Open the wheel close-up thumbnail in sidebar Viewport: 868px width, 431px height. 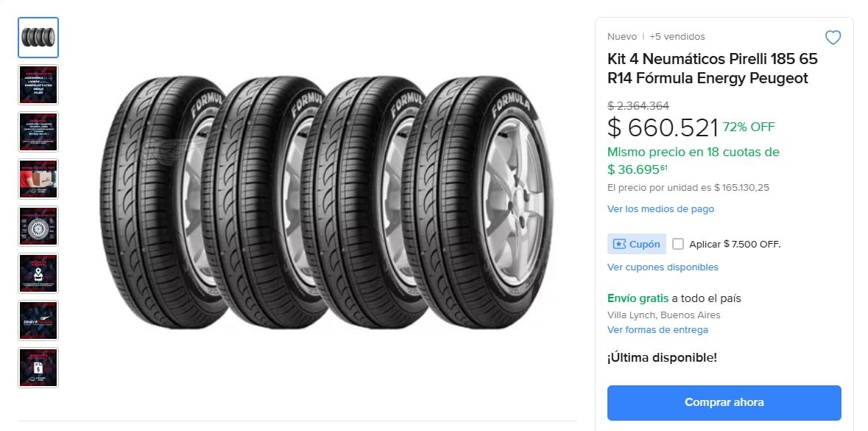pyautogui.click(x=38, y=226)
